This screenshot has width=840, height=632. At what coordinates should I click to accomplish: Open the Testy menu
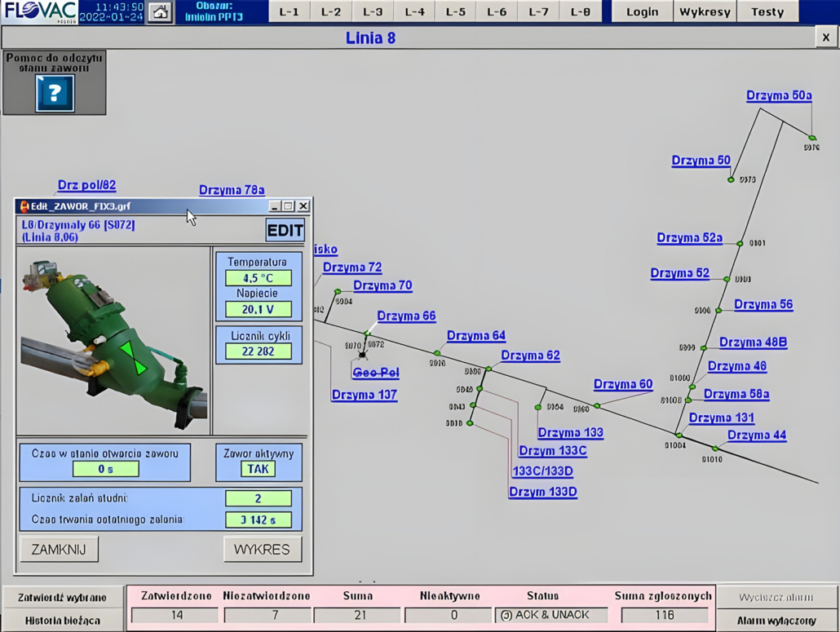click(x=767, y=11)
